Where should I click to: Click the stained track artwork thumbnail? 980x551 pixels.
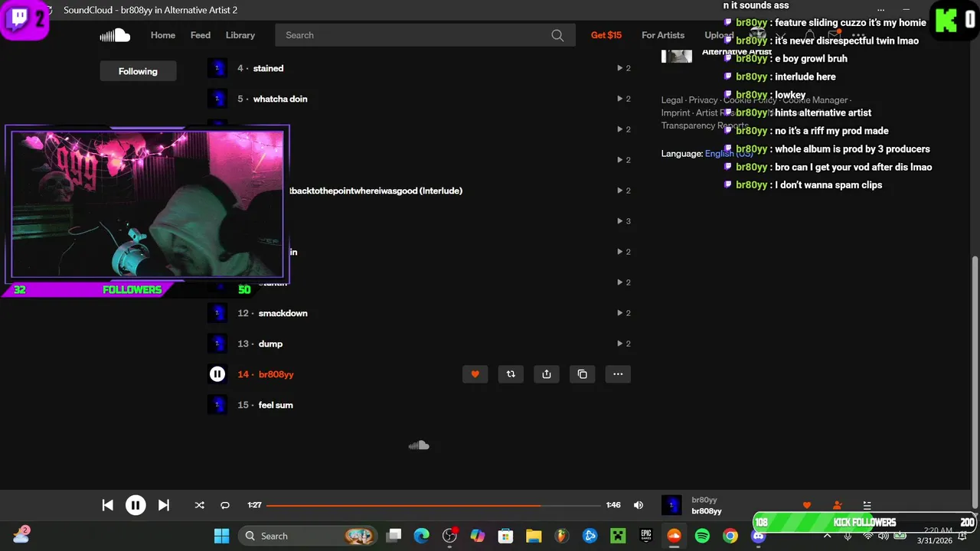pyautogui.click(x=217, y=68)
